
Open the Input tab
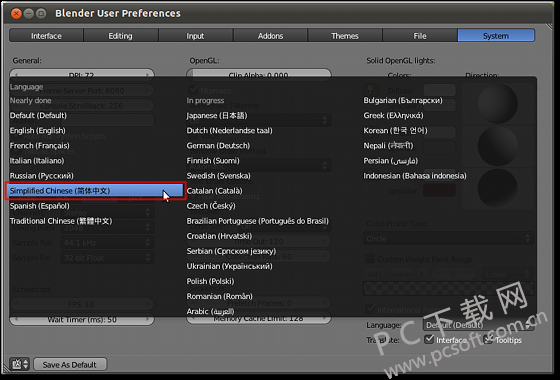195,36
